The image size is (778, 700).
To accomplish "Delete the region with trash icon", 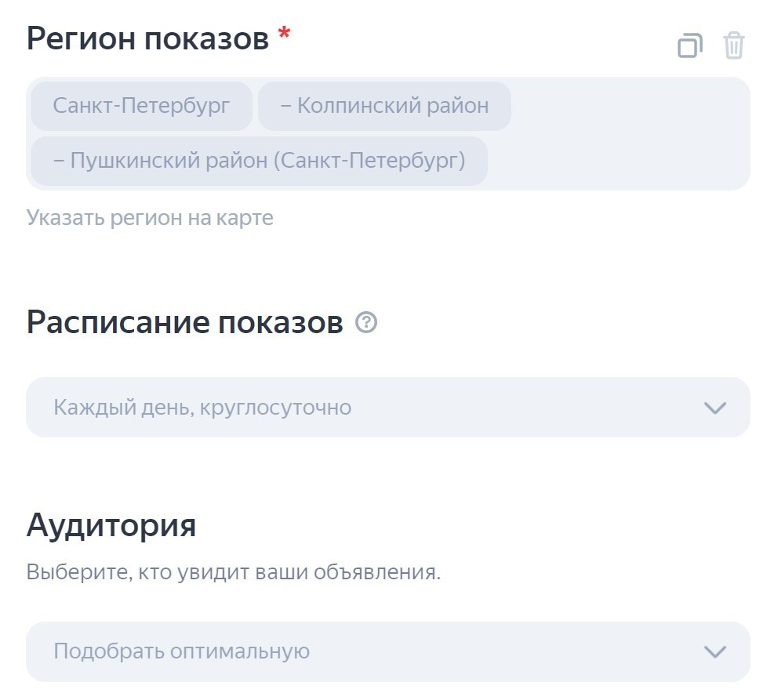I will [734, 45].
